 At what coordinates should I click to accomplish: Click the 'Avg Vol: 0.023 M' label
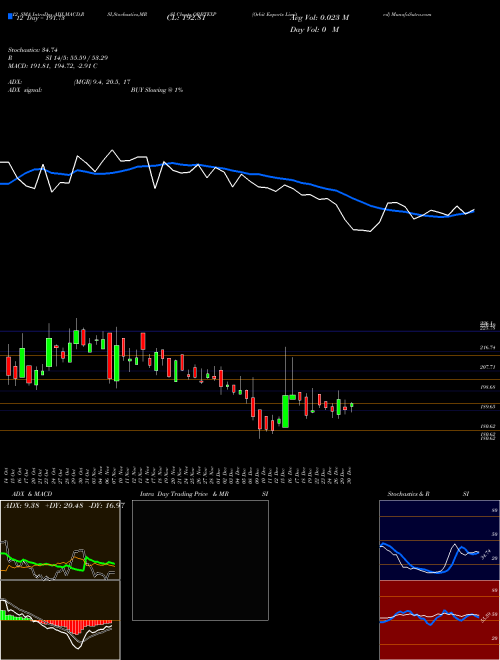tap(320, 18)
